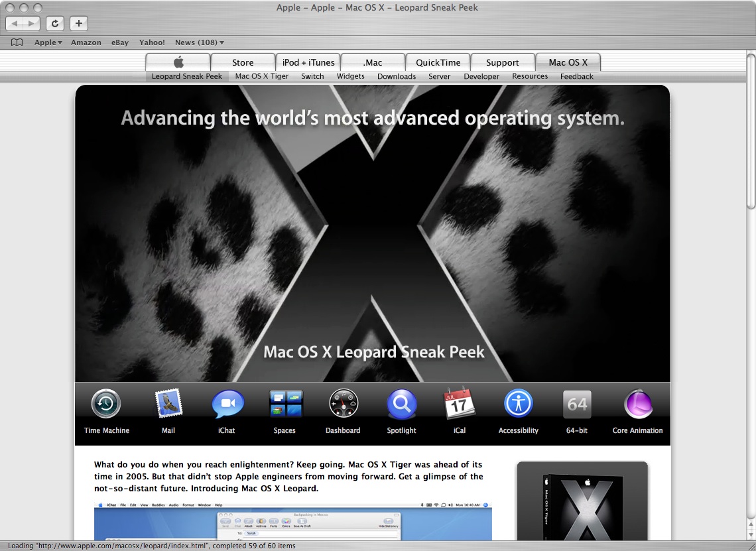The image size is (756, 551).
Task: Switch to the Store tab
Action: point(243,62)
